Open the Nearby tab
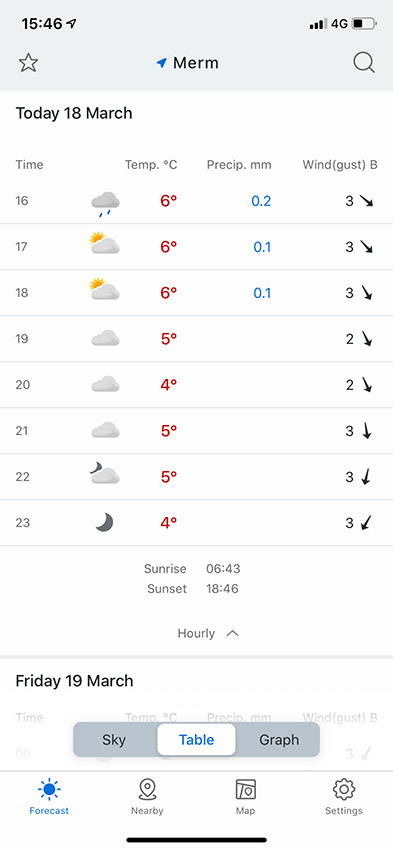 [x=147, y=796]
